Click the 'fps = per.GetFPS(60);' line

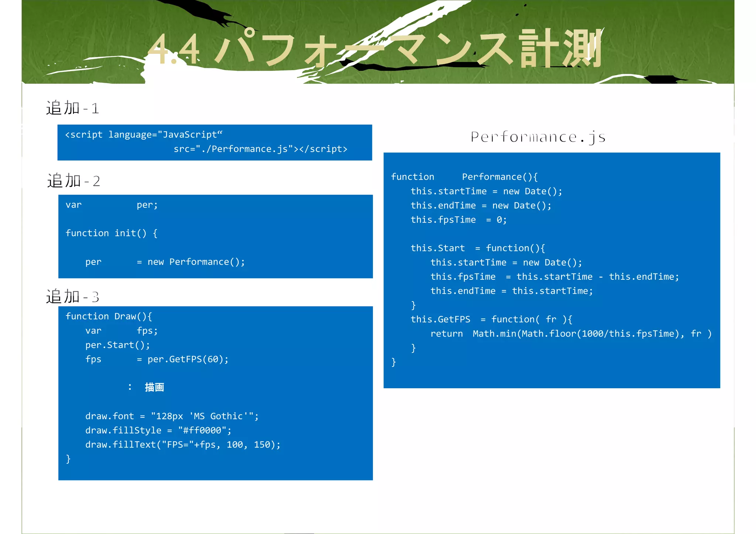[x=157, y=359]
